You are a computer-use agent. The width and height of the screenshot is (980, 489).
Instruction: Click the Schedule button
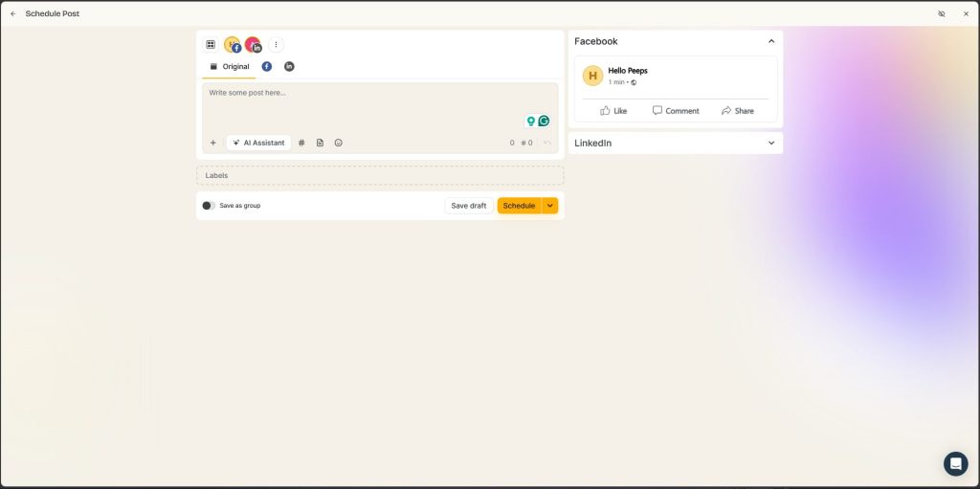point(519,206)
